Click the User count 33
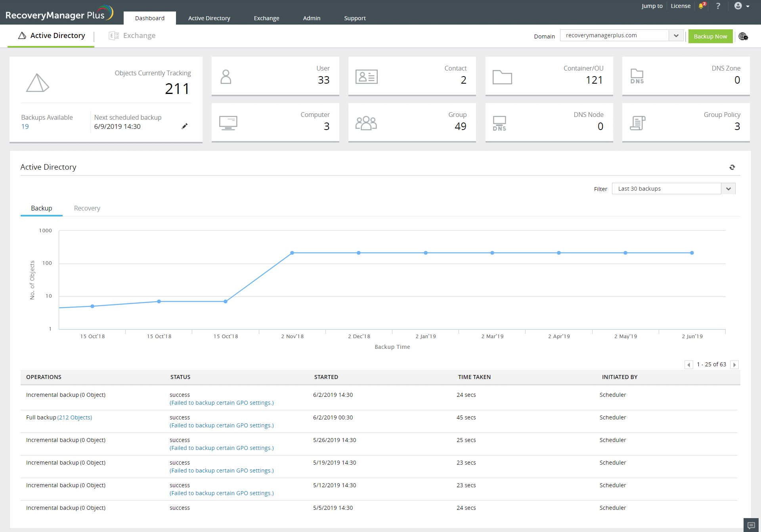The width and height of the screenshot is (761, 532). click(x=324, y=80)
